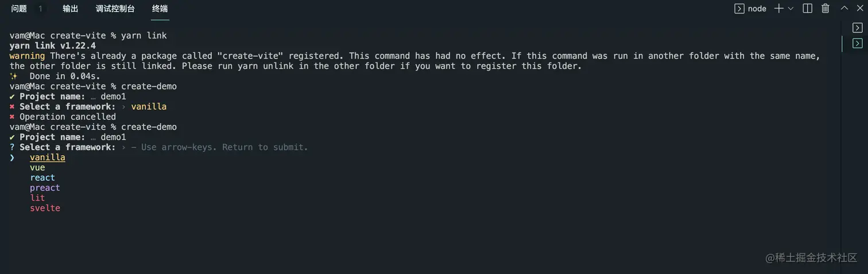The width and height of the screenshot is (868, 274).
Task: Split the terminal panel
Action: [x=807, y=9]
